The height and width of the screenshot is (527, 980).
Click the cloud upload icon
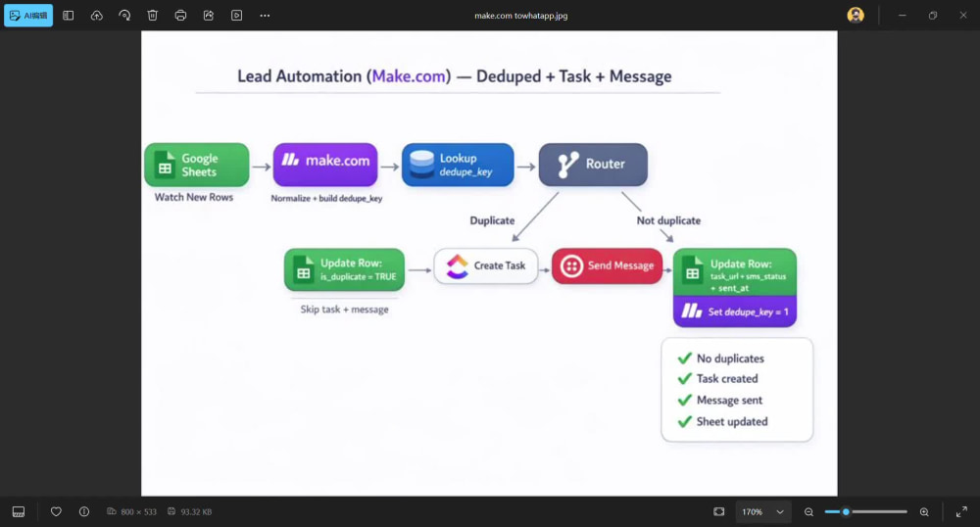pos(96,16)
